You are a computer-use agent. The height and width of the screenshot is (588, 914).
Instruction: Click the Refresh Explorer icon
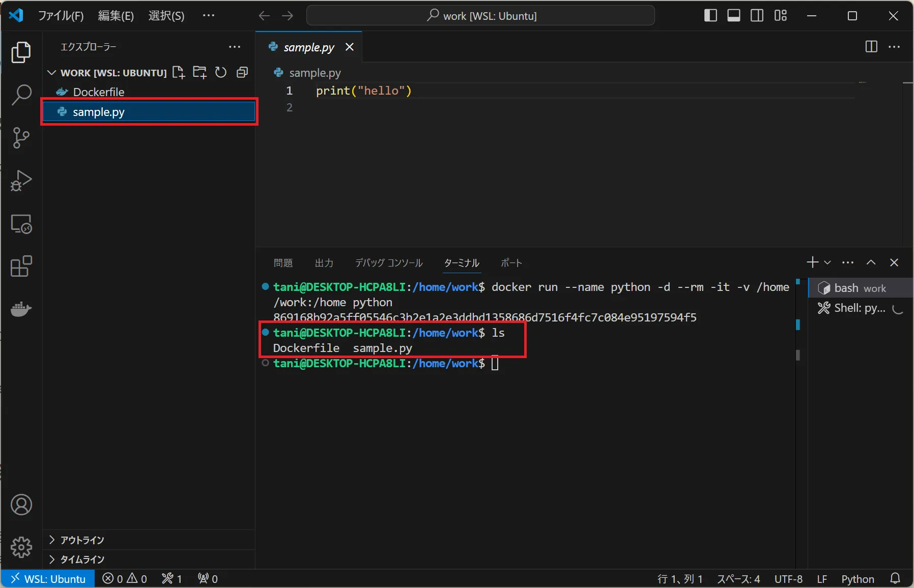pyautogui.click(x=220, y=73)
